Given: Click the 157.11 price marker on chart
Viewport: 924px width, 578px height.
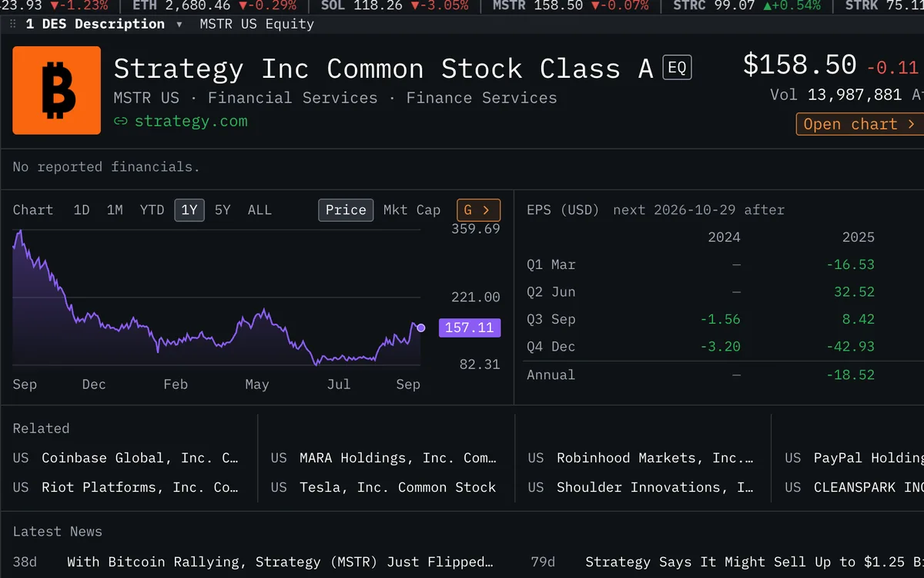Looking at the screenshot, I should [x=470, y=328].
